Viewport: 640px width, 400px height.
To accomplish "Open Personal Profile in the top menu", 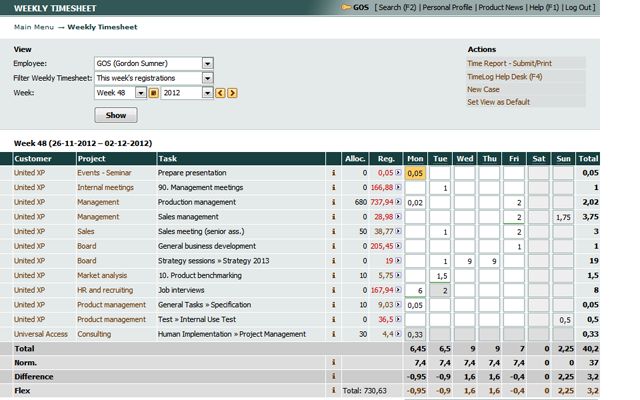I will [447, 7].
